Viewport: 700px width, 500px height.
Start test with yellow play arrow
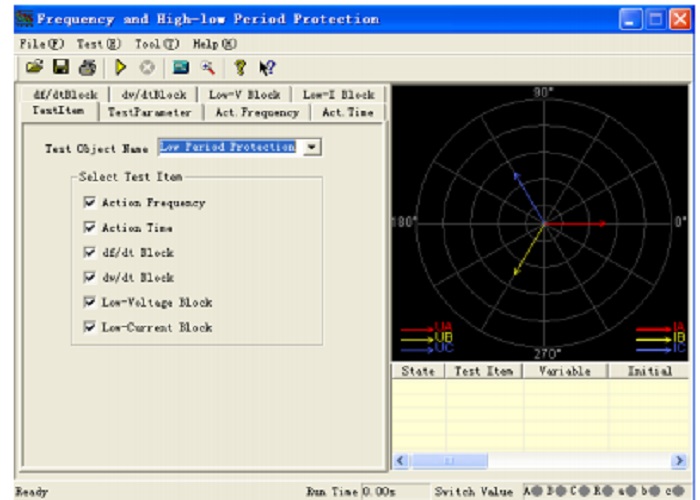121,67
